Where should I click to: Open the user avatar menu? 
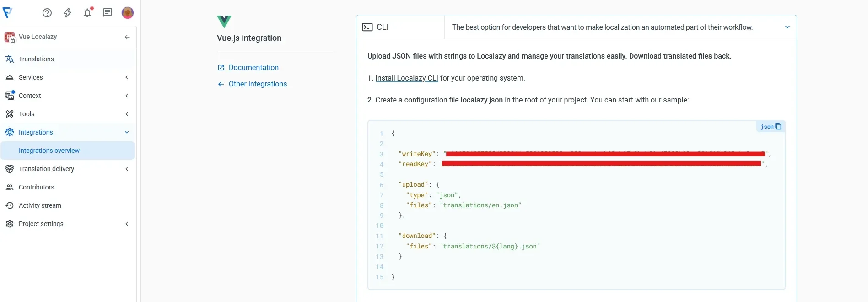128,13
